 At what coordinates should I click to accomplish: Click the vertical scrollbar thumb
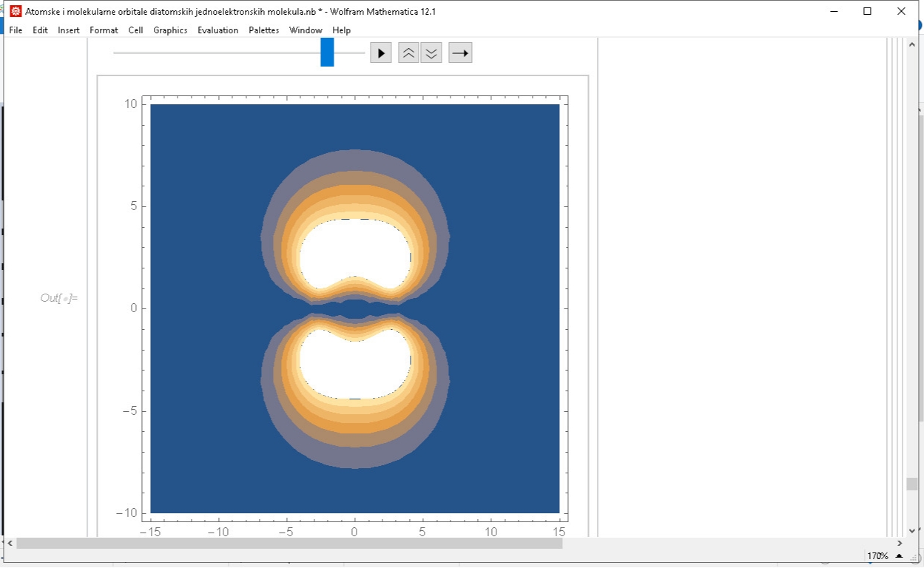tap(912, 484)
